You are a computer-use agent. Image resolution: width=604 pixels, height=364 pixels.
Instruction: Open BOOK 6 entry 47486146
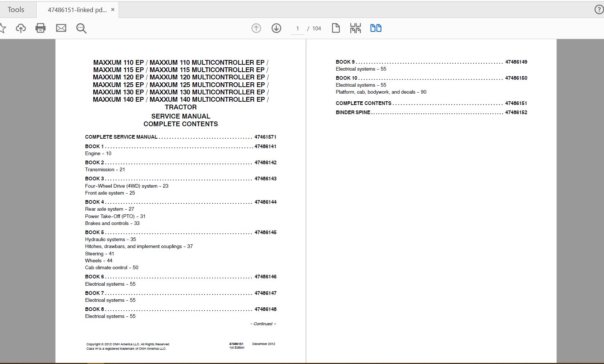(180, 277)
